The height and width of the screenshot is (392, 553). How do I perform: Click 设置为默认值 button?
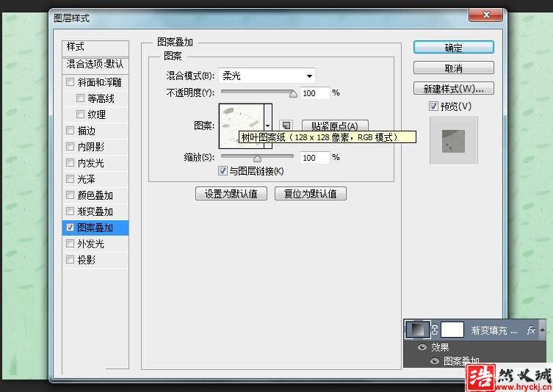click(x=231, y=194)
